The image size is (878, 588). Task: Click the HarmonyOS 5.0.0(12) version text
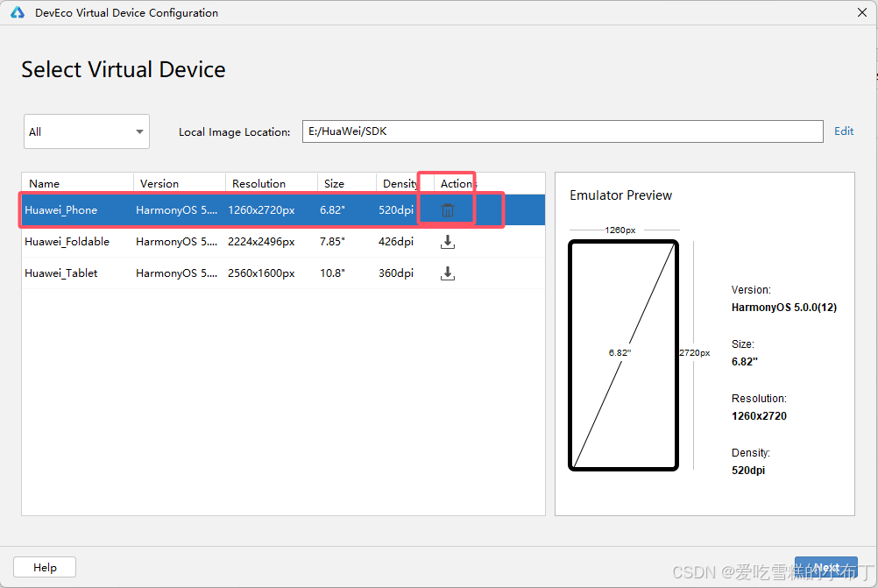[784, 308]
